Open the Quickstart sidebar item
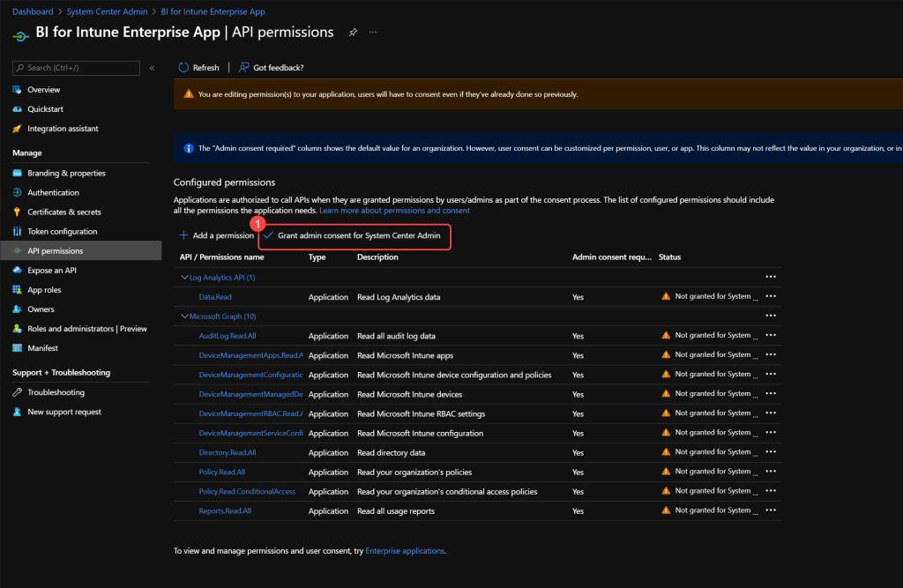Image resolution: width=903 pixels, height=588 pixels. (45, 109)
